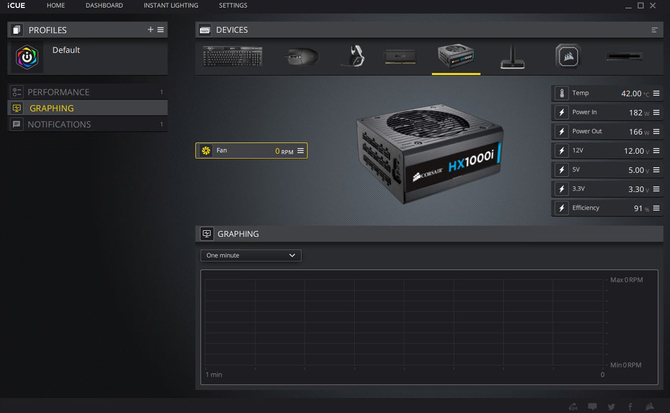Add a new profile with plus icon
Viewport: 670px width, 413px height.
[x=150, y=29]
